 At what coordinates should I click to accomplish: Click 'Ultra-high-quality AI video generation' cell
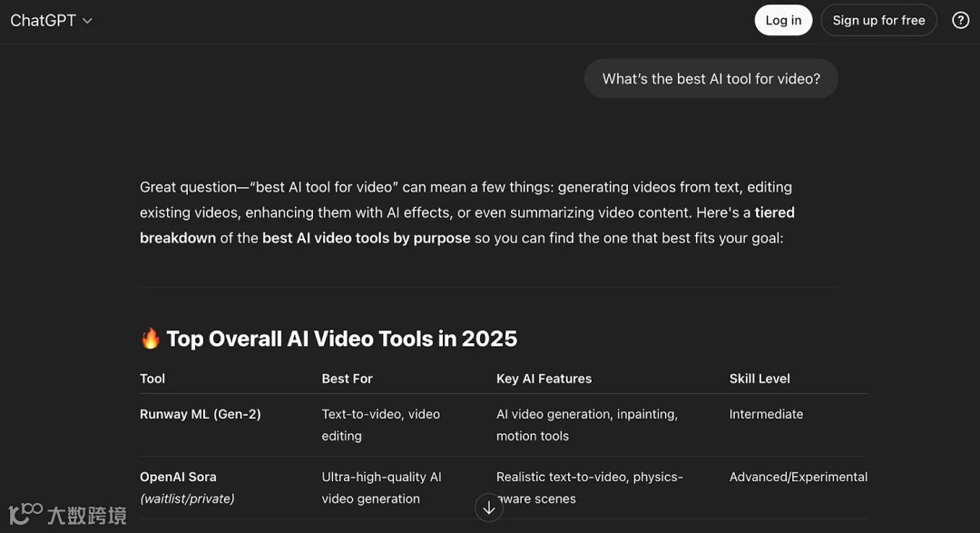pyautogui.click(x=381, y=488)
